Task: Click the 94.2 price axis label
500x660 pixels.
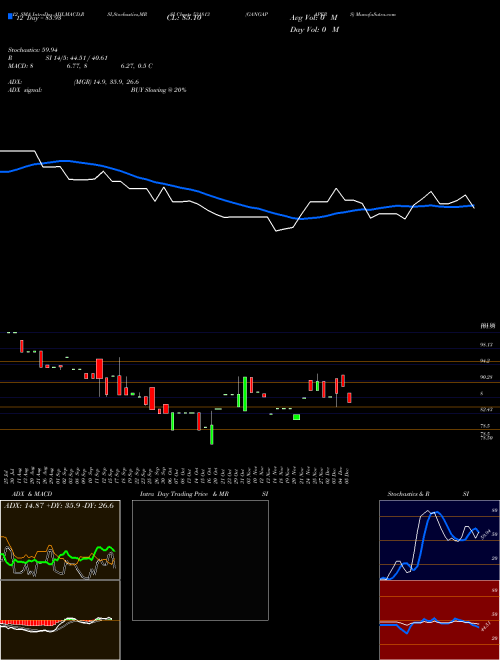Action: 485,361
